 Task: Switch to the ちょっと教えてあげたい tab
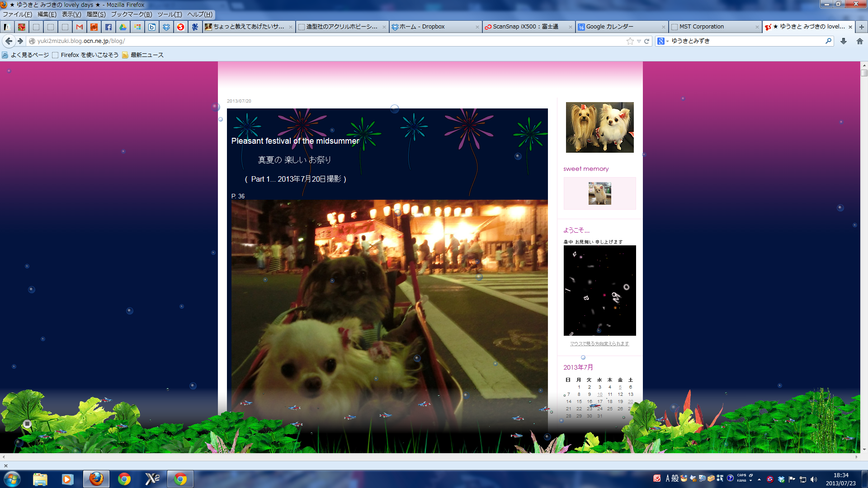[x=249, y=27]
